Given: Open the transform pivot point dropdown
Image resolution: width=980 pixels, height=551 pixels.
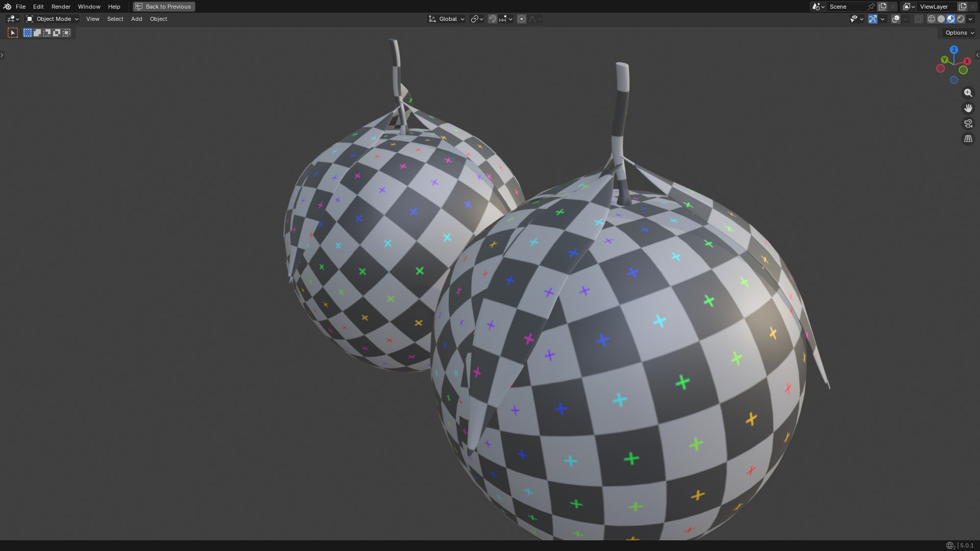Looking at the screenshot, I should (x=477, y=19).
